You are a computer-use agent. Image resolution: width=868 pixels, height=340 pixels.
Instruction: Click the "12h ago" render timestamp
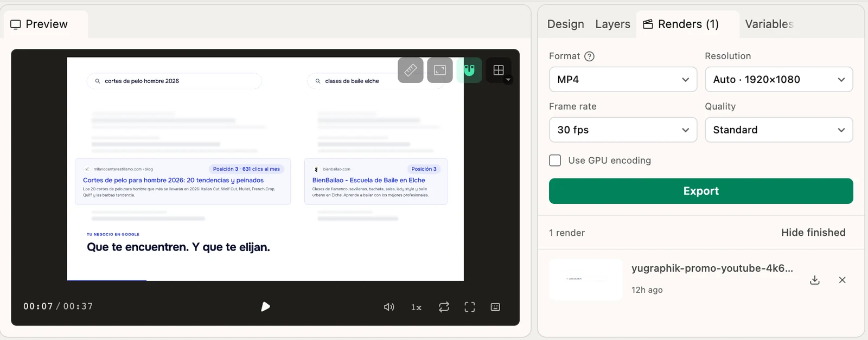pos(647,290)
